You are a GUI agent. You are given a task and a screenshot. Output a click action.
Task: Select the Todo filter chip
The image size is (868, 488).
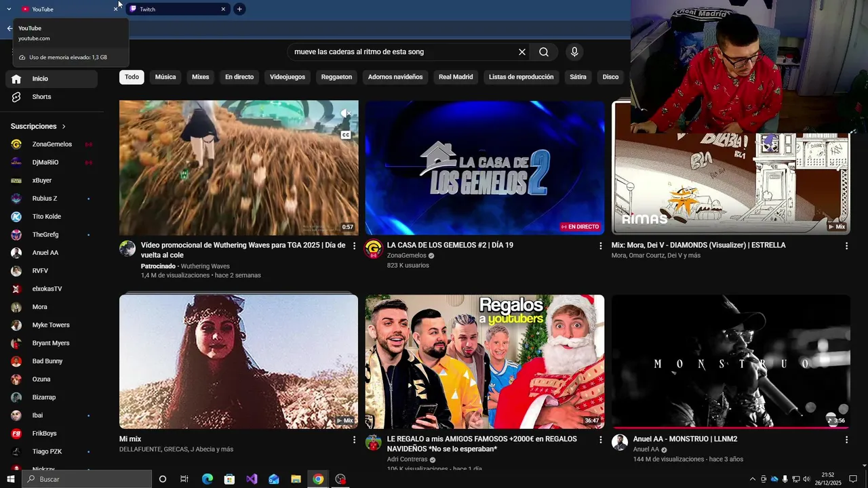132,77
